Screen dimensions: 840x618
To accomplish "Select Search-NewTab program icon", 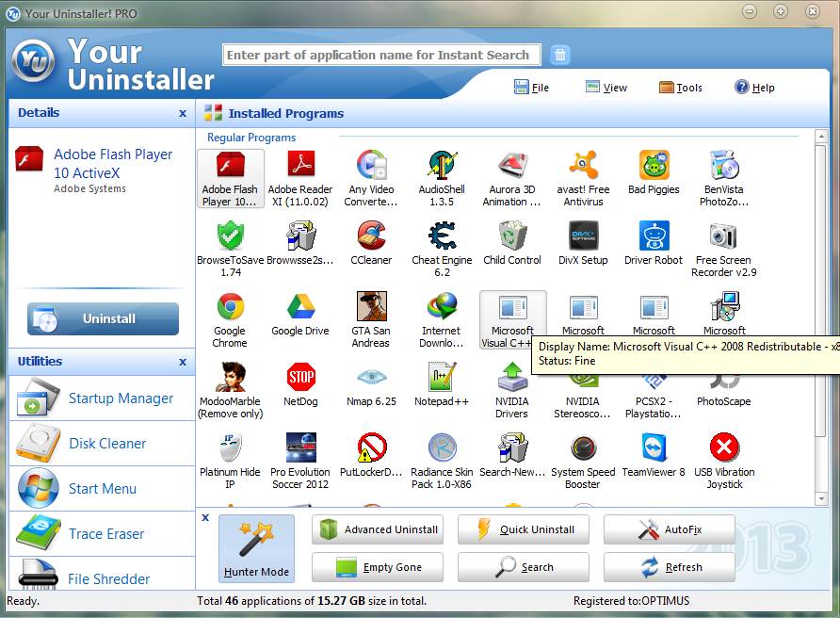I will click(x=512, y=447).
